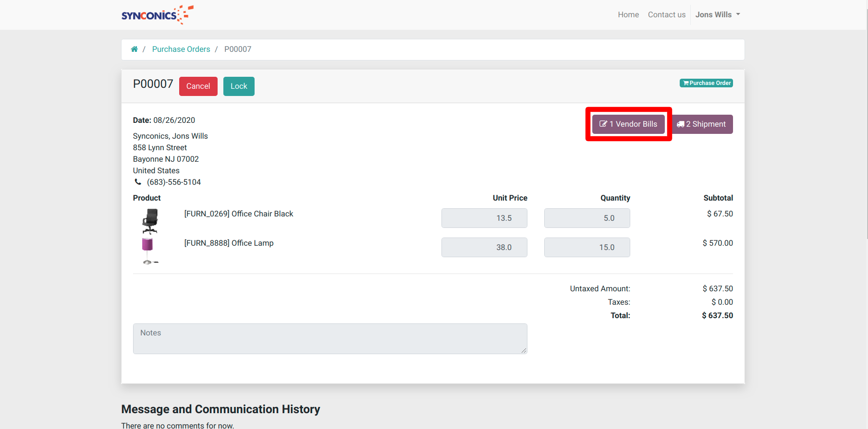
Task: Click the Shipment truck icon
Action: tap(680, 124)
